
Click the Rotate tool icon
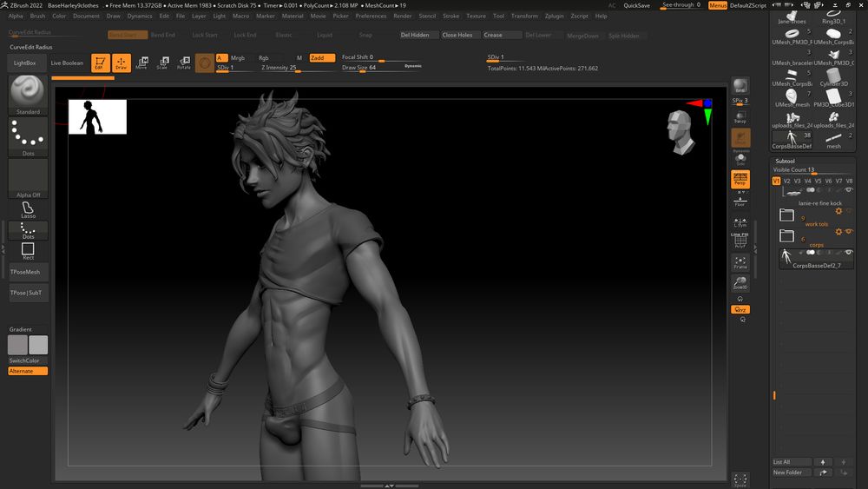[x=184, y=63]
